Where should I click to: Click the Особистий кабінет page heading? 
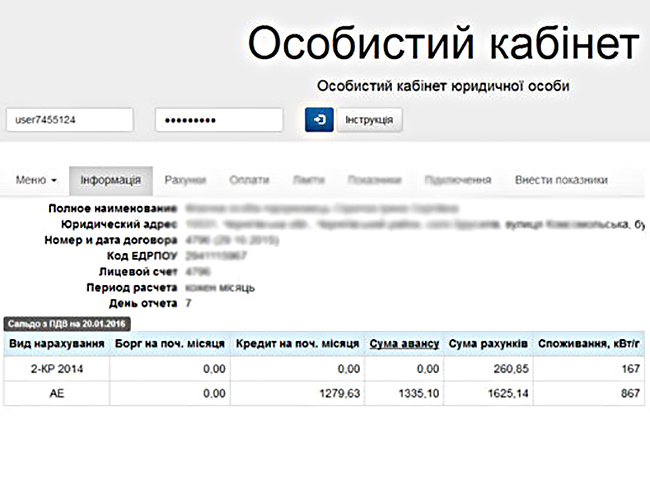coord(442,44)
